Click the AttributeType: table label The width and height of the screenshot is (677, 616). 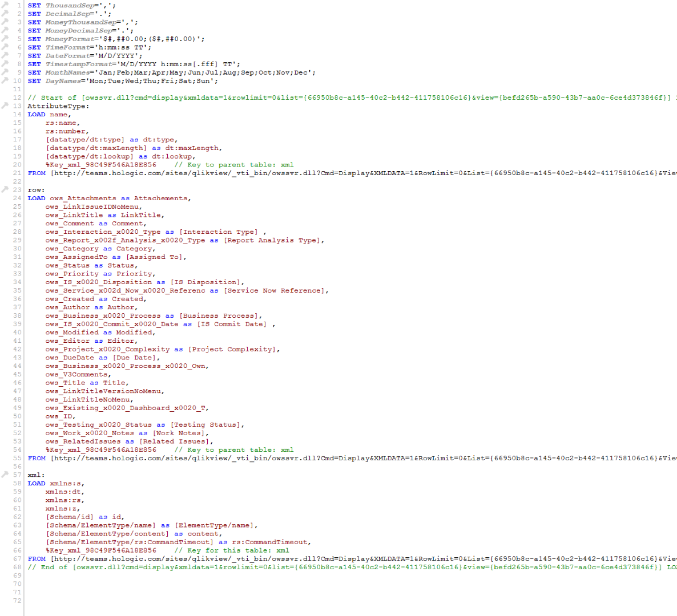[58, 106]
